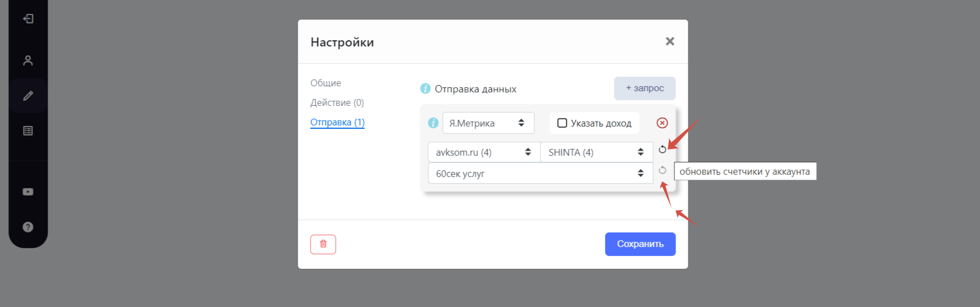
Task: Click the info icon beside Я.Метрика dropdown
Action: (x=433, y=123)
